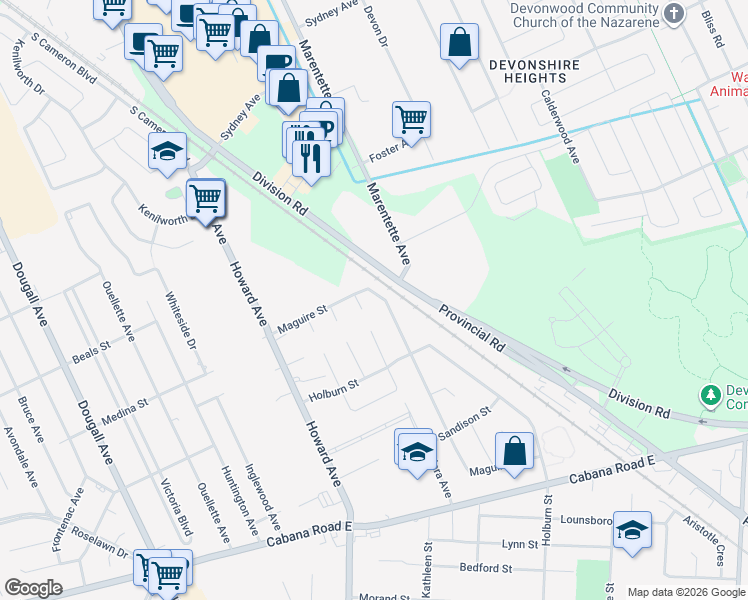Click the 'Roselawn Dr' street label

pos(100,542)
